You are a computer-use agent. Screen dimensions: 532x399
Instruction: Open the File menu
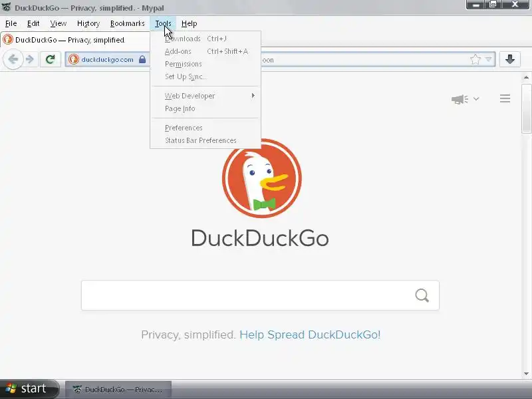(11, 23)
